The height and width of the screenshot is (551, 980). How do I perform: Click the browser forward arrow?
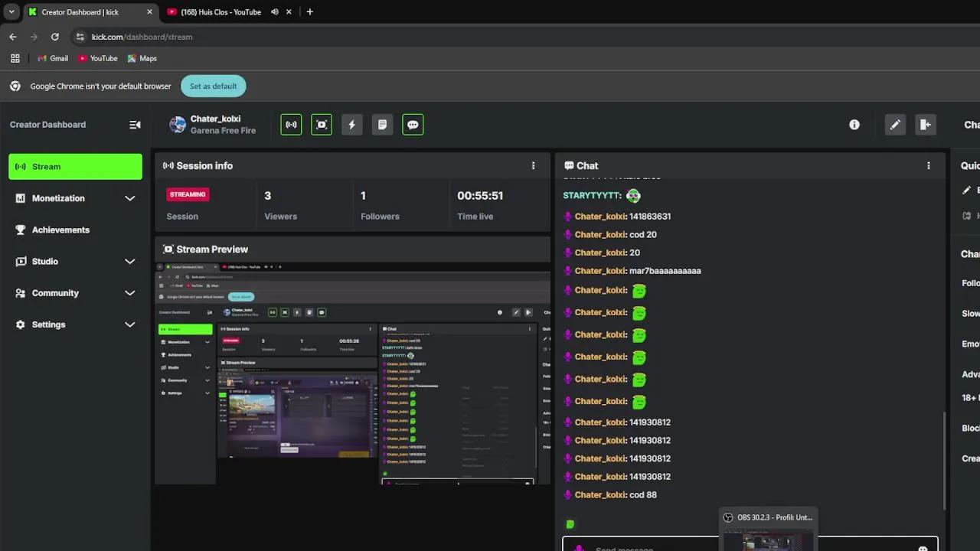(34, 37)
